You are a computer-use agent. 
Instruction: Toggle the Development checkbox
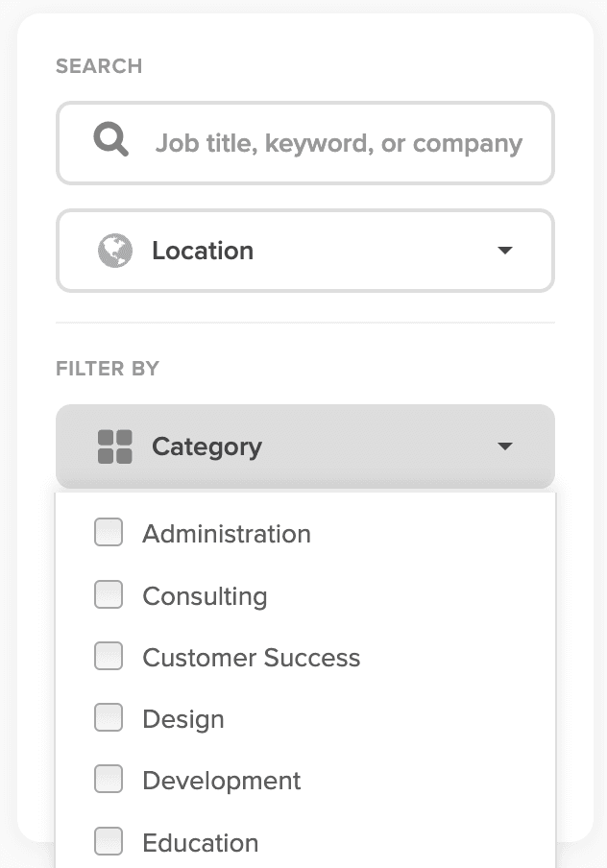tap(109, 780)
